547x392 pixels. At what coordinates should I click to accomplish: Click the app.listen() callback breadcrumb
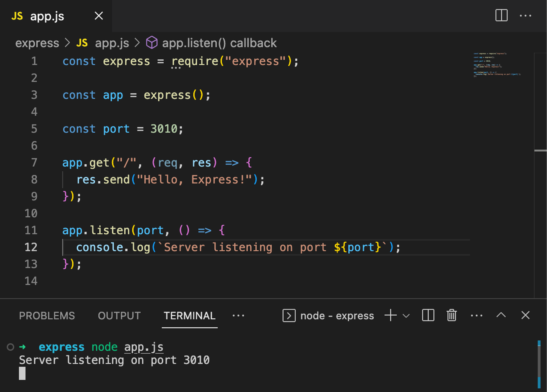click(219, 43)
